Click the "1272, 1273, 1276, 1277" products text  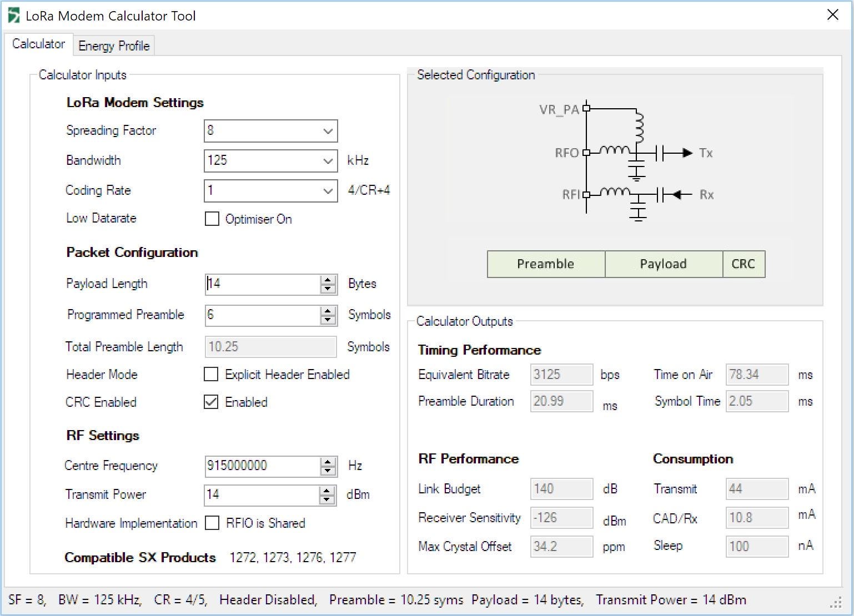click(293, 557)
